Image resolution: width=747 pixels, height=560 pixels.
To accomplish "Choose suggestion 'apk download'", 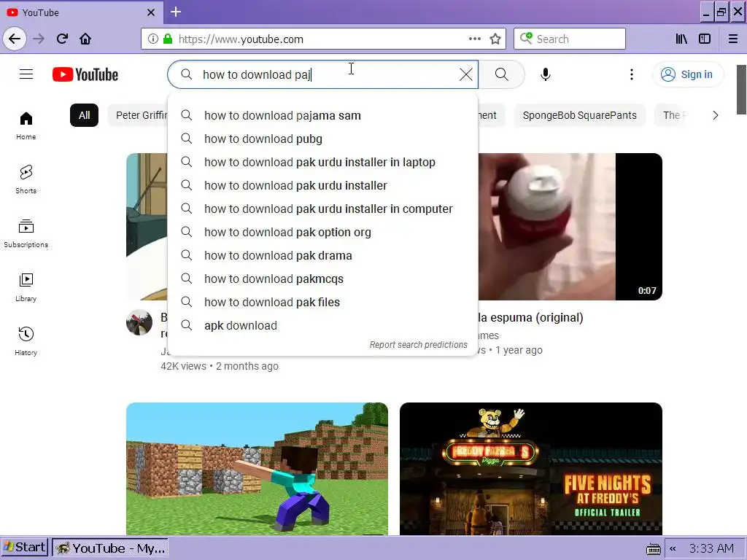I will (323, 326).
